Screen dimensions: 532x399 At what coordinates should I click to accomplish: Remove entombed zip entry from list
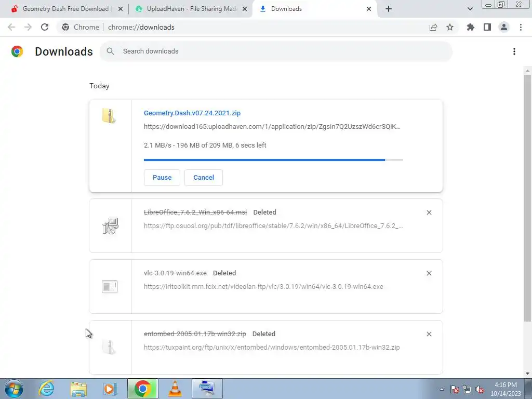pyautogui.click(x=429, y=334)
